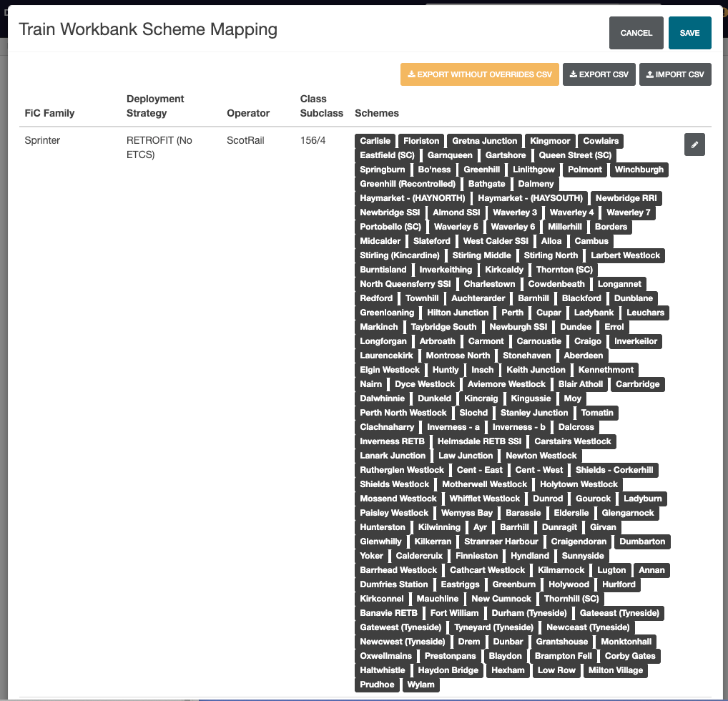Click the Aberdeen scheme tag
Screen dimensions: 728x701
click(583, 356)
